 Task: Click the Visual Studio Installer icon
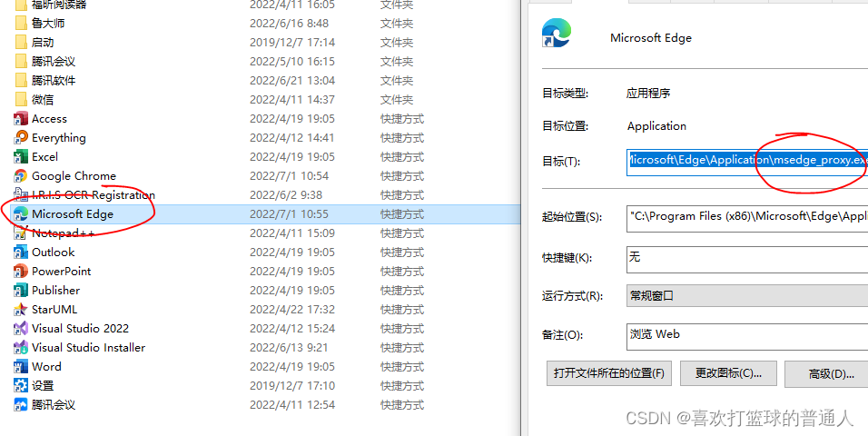21,347
